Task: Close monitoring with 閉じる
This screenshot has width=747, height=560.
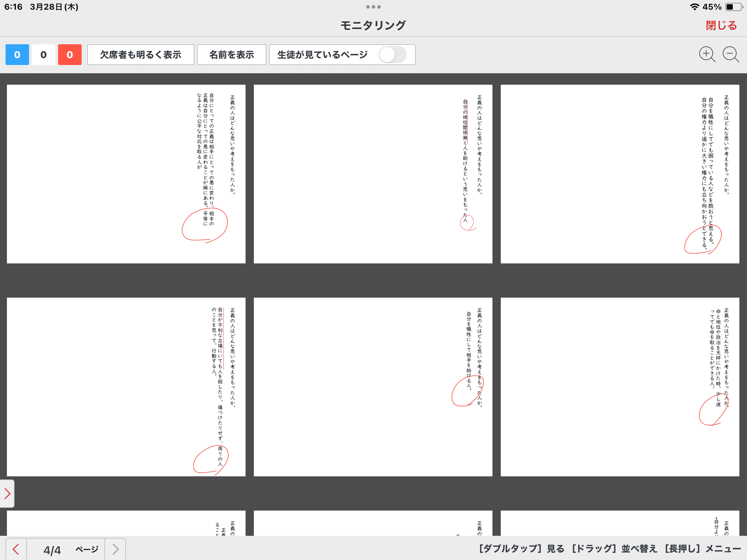Action: tap(721, 25)
